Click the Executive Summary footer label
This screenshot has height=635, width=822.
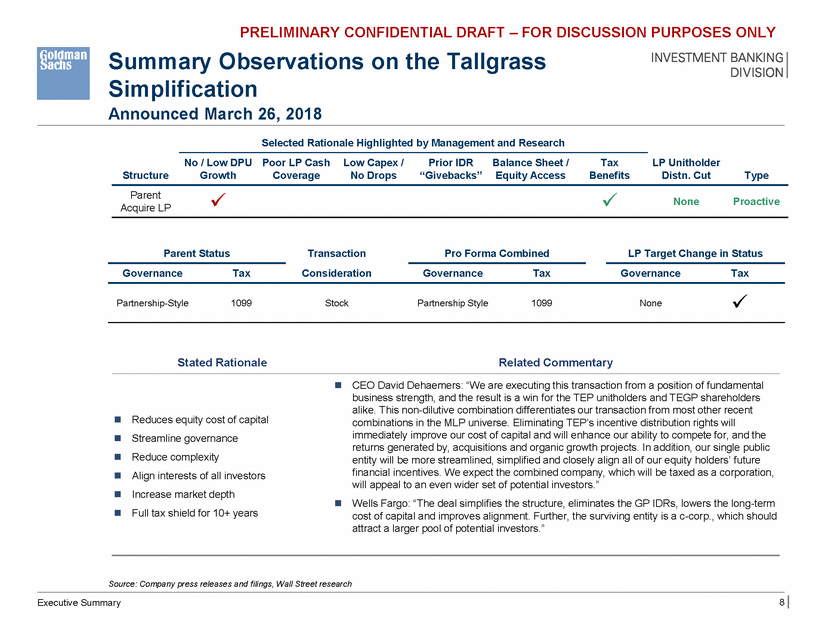point(79,603)
